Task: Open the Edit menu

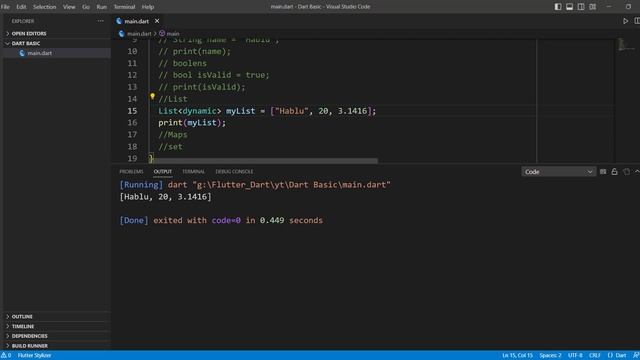Action: [x=21, y=7]
